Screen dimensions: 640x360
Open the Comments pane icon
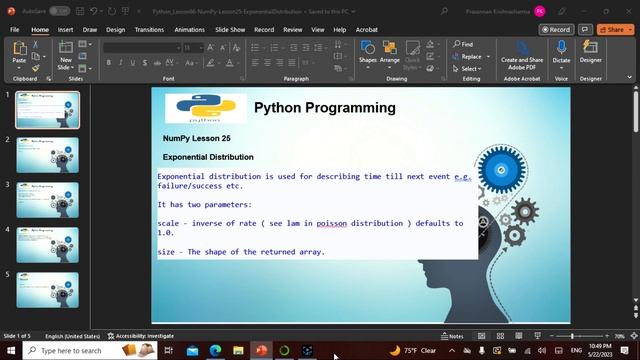point(585,29)
